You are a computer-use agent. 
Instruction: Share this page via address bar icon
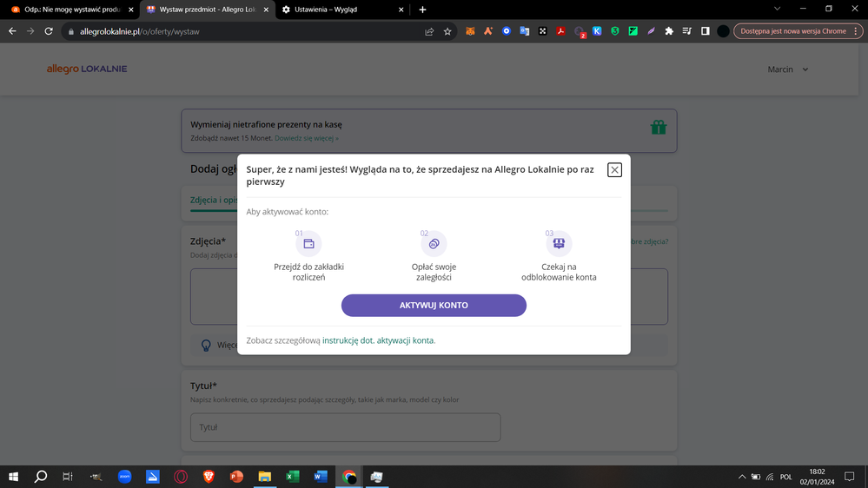pyautogui.click(x=429, y=31)
